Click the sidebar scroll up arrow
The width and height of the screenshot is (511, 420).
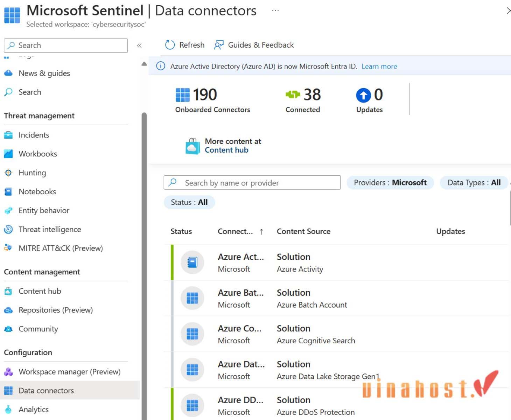coord(144,64)
